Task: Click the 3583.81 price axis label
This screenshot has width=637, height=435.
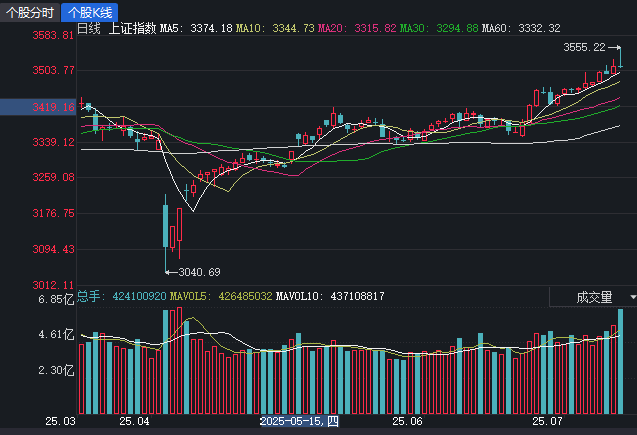Action: click(54, 35)
